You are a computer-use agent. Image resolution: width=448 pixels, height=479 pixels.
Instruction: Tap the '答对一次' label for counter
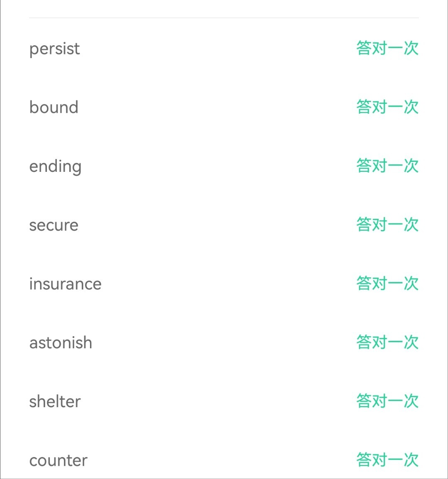(x=387, y=460)
